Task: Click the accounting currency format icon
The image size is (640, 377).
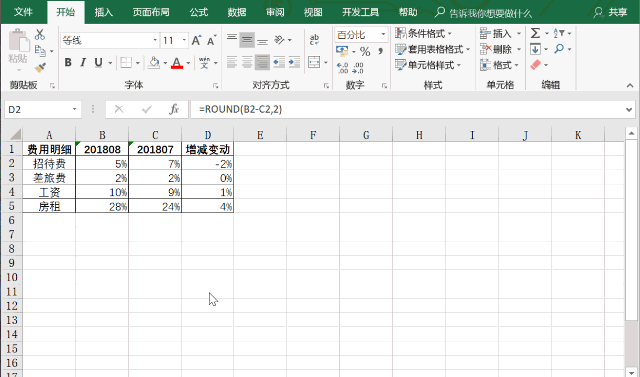Action: (342, 51)
